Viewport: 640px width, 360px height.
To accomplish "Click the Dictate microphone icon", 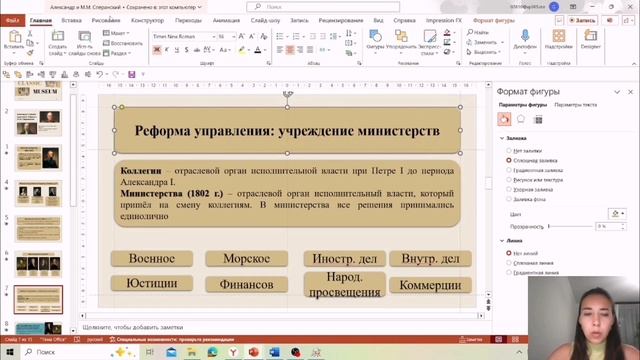I will click(x=525, y=37).
